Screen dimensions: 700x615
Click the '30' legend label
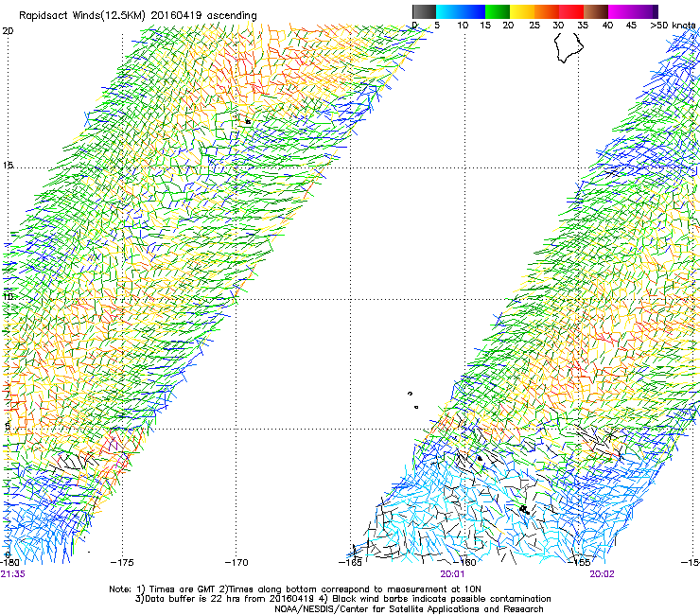pos(558,26)
